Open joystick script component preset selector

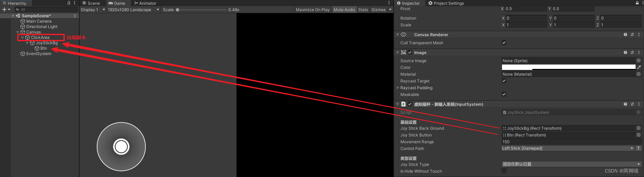[x=632, y=104]
